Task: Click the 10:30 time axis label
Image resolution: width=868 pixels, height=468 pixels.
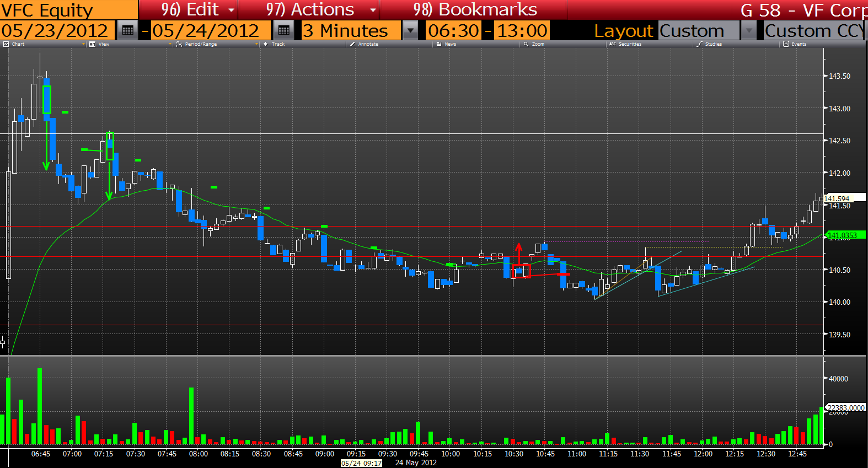Action: pos(514,454)
